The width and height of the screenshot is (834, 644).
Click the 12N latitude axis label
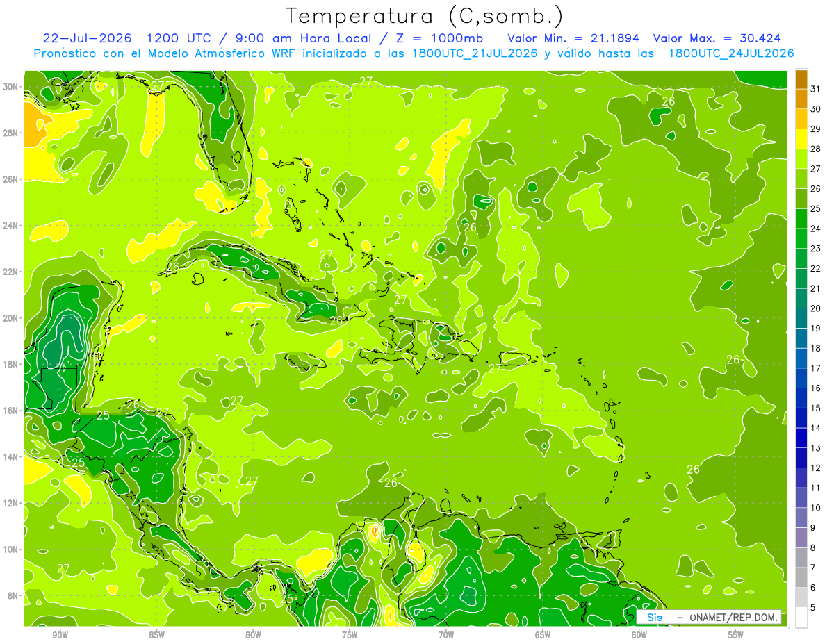[x=10, y=503]
